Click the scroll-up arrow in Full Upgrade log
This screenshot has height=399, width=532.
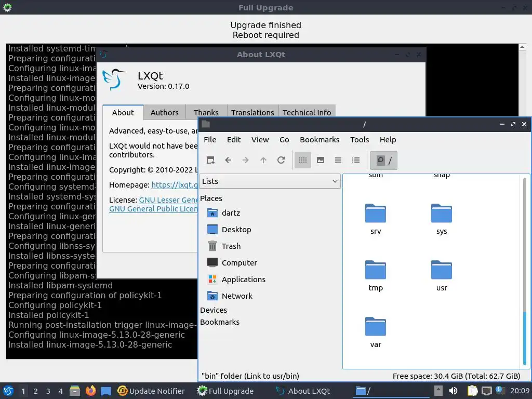coord(522,47)
